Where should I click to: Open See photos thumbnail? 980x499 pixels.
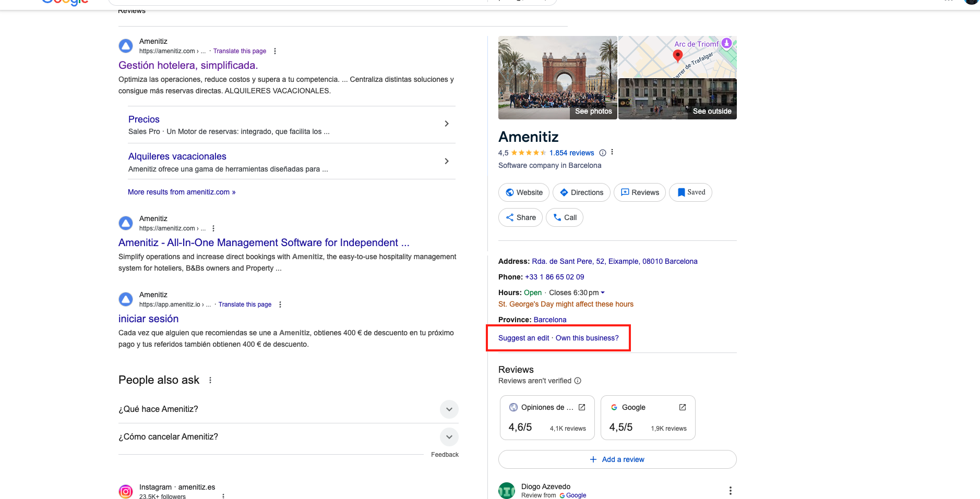[x=558, y=78]
